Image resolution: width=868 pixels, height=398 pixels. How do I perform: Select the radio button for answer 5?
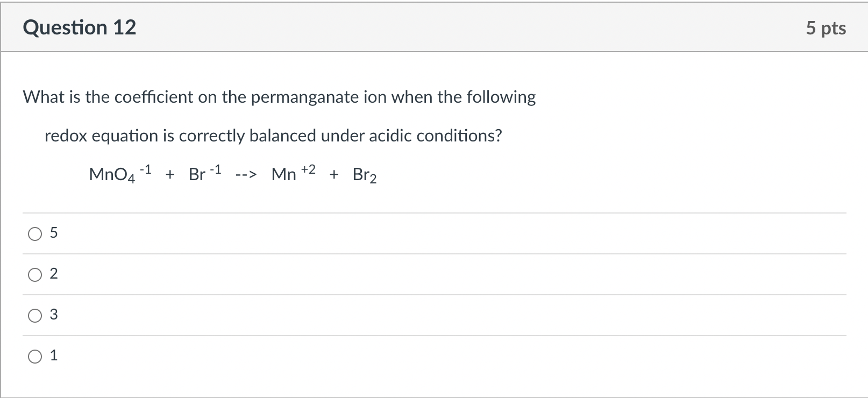coord(35,233)
